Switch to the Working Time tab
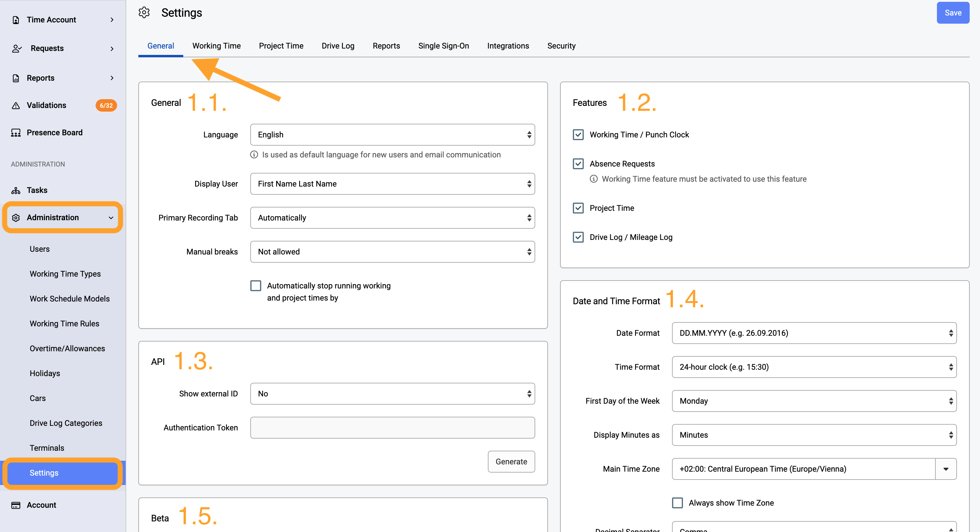This screenshot has height=532, width=980. [216, 45]
